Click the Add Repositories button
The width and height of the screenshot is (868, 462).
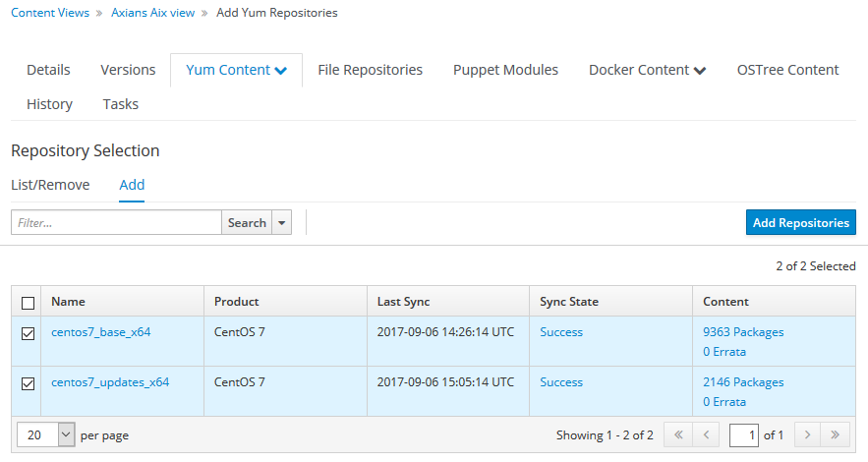tap(800, 223)
